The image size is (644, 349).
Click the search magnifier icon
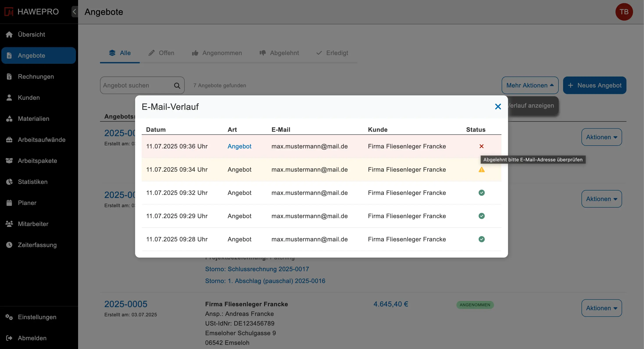coord(177,85)
